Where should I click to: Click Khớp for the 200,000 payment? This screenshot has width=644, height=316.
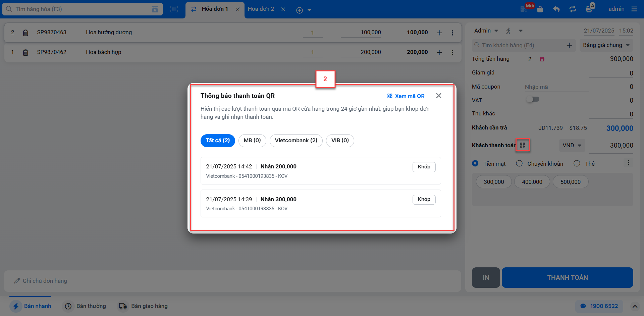point(424,167)
